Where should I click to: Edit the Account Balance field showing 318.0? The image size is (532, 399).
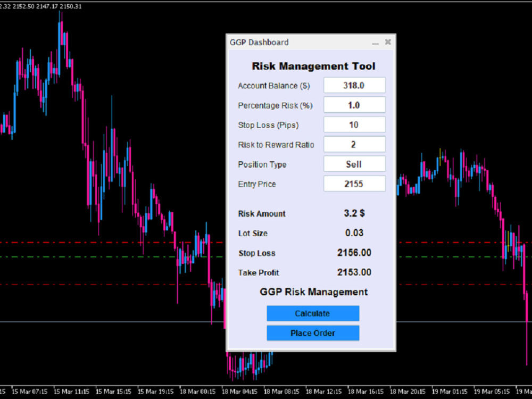tap(354, 85)
